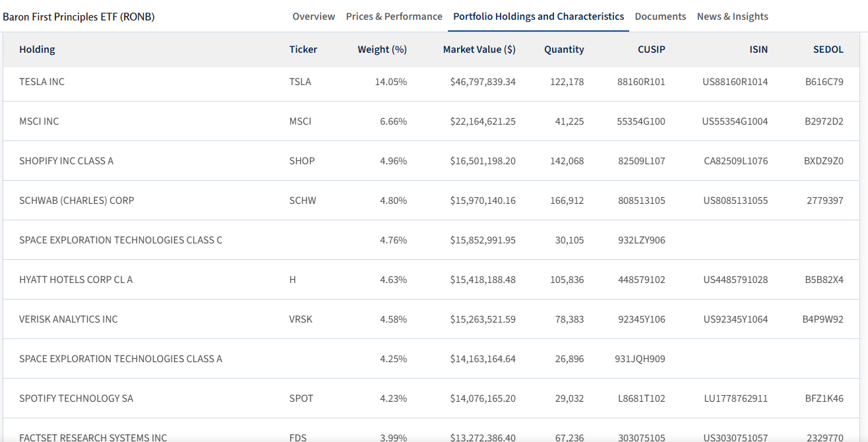The image size is (868, 442).
Task: Select Portfolio Holdings and Characteristics tab
Action: pyautogui.click(x=538, y=16)
